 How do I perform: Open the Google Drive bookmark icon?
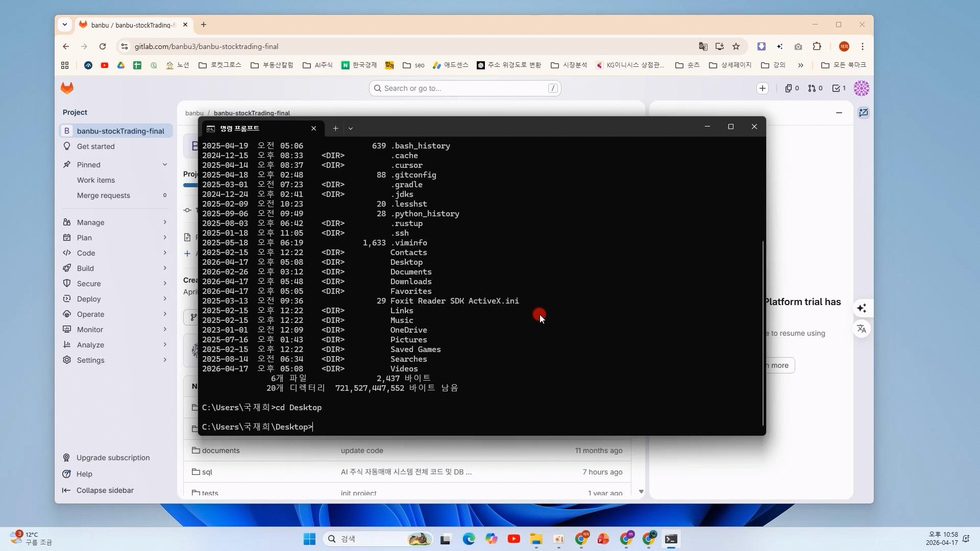pos(121,65)
